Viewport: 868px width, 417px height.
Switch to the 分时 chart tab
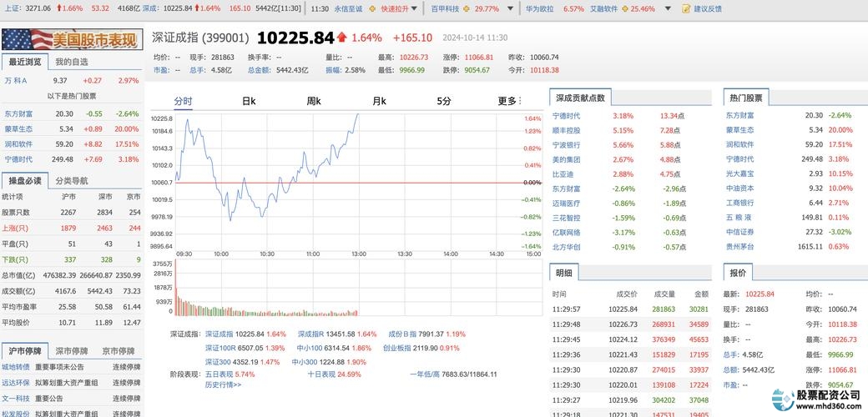(x=183, y=101)
